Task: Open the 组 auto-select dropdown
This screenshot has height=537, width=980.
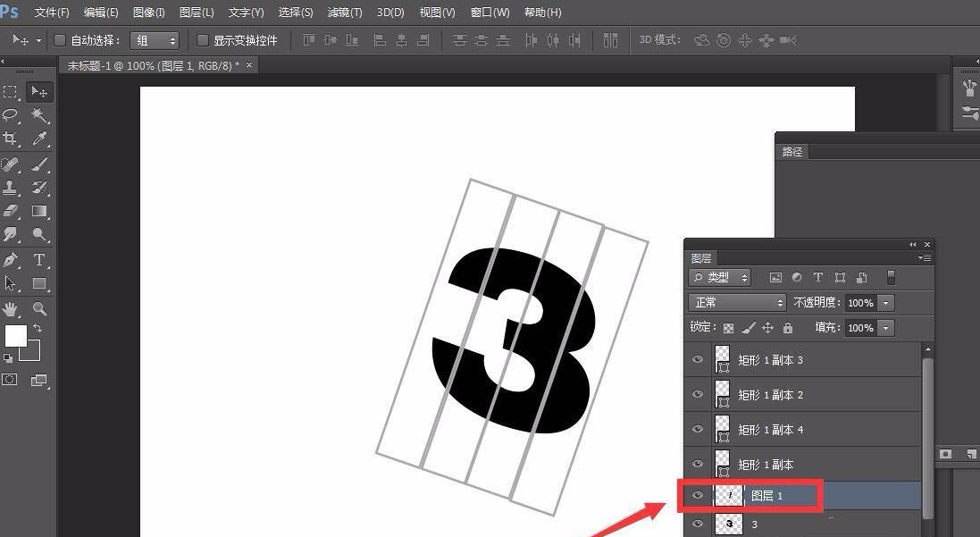Action: tap(155, 40)
